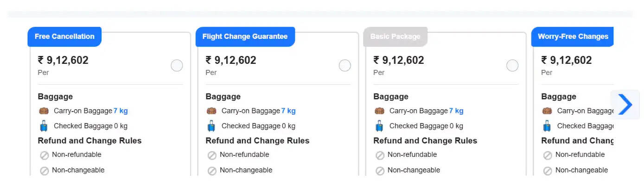Image resolution: width=644 pixels, height=186 pixels.
Task: Click the 7 kg link in Free Cancellation card
Action: 121,111
